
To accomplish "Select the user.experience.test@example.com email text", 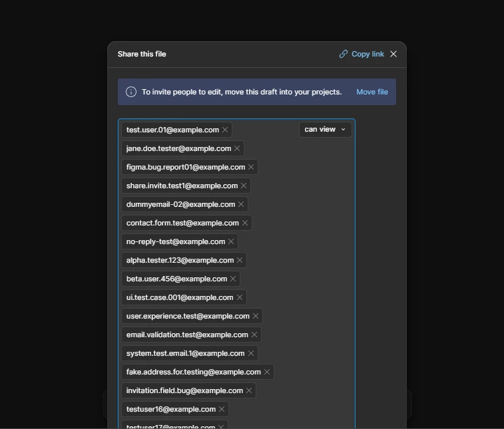I will pyautogui.click(x=188, y=316).
